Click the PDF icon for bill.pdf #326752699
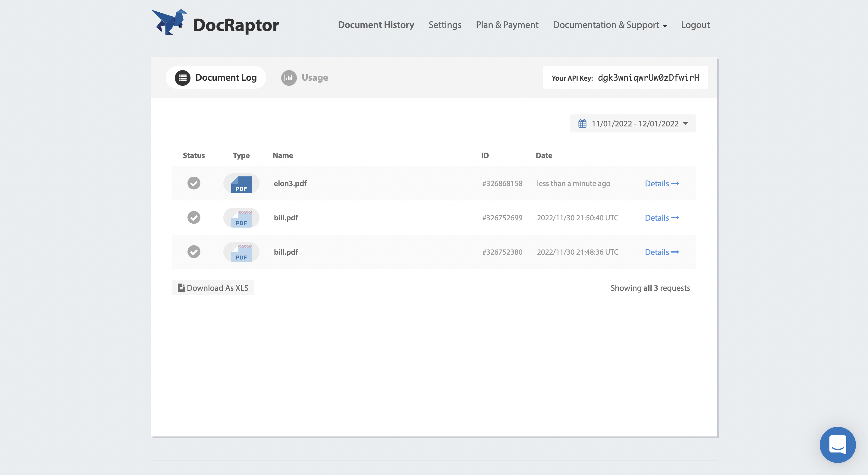 point(241,217)
